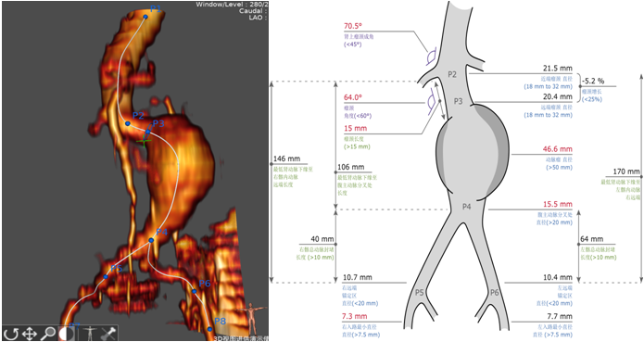Click the (<25%) neck growth criterion

tap(591, 99)
